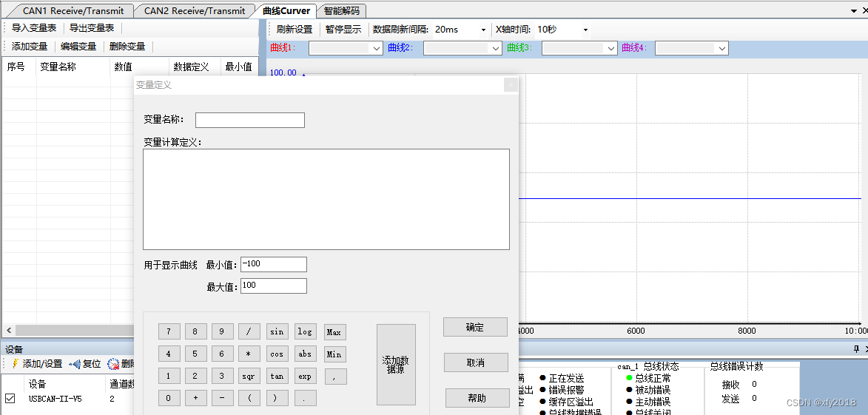Click the close parenthesis key

[x=277, y=398]
